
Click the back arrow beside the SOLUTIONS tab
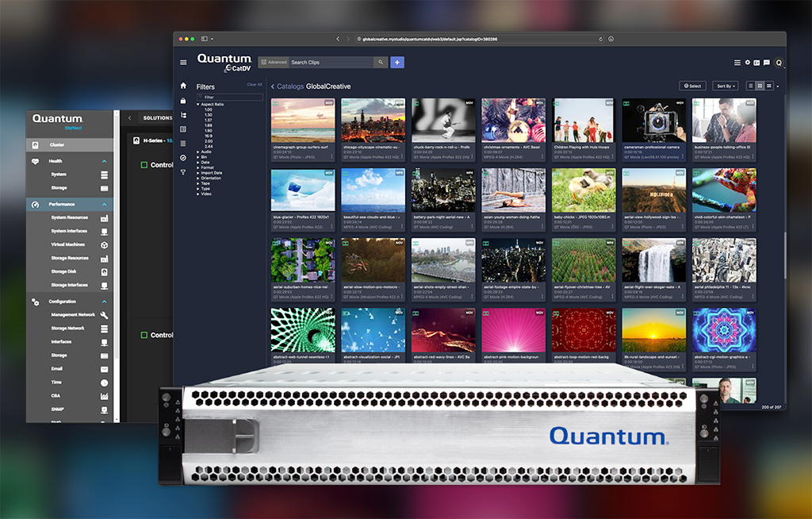point(129,118)
